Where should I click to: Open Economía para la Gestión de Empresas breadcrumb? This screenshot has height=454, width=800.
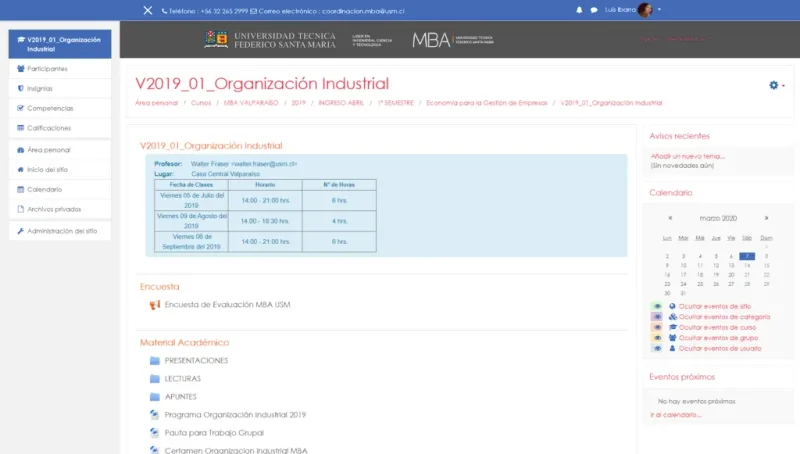tap(487, 103)
